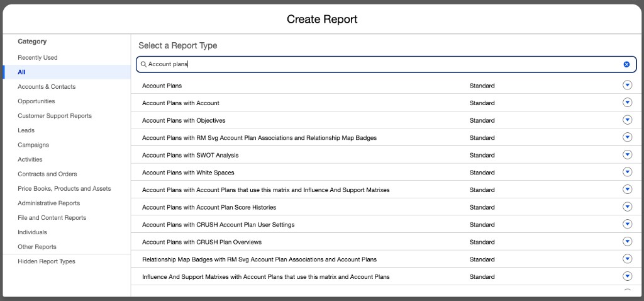Open arrow for Influence And Support Matrixes plans row
The height and width of the screenshot is (301, 644).
coord(627,189)
